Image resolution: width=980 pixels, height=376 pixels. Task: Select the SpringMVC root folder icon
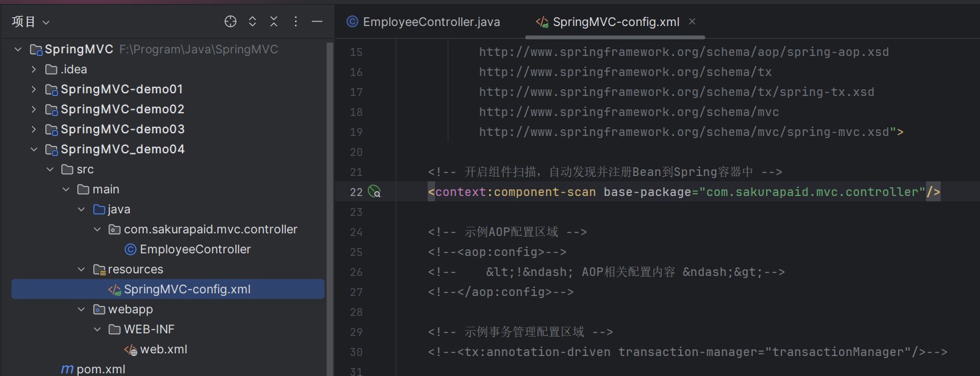pyautogui.click(x=35, y=49)
